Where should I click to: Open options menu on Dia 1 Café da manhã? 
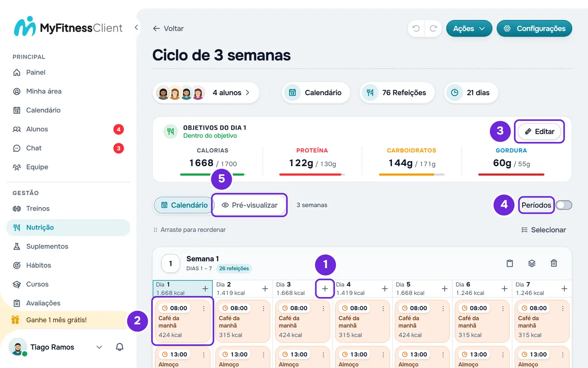[204, 308]
